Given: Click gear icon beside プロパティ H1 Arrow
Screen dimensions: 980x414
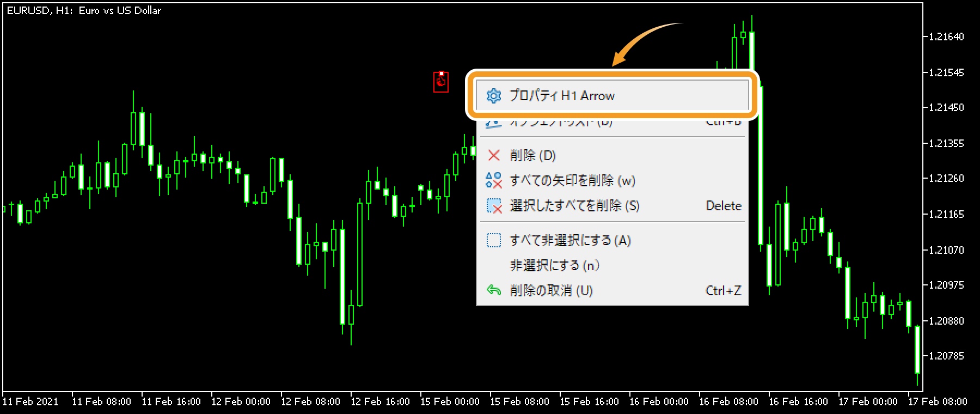Looking at the screenshot, I should click(x=493, y=96).
